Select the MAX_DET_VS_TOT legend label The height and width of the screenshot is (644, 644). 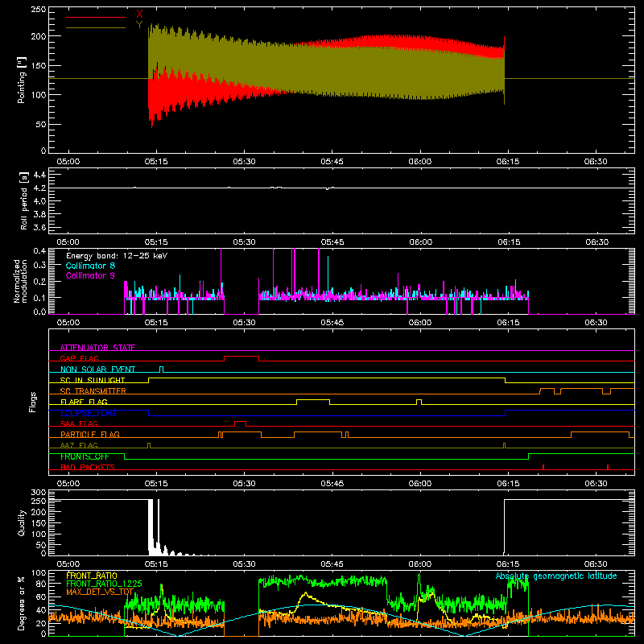(100, 592)
